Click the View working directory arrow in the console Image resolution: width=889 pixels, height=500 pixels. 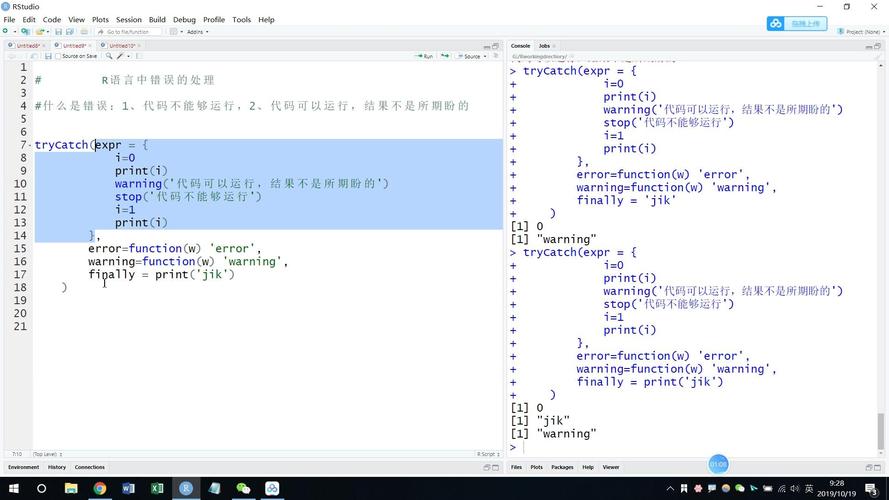(x=572, y=56)
